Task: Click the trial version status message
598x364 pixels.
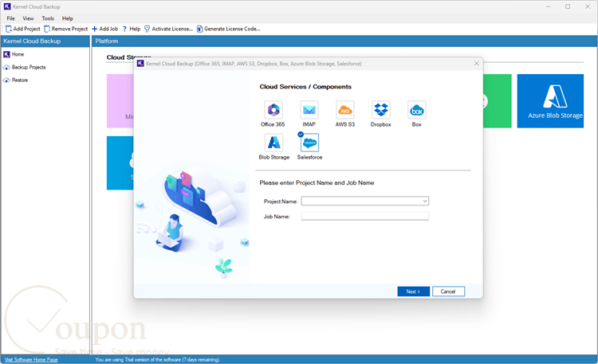Action: (157, 359)
